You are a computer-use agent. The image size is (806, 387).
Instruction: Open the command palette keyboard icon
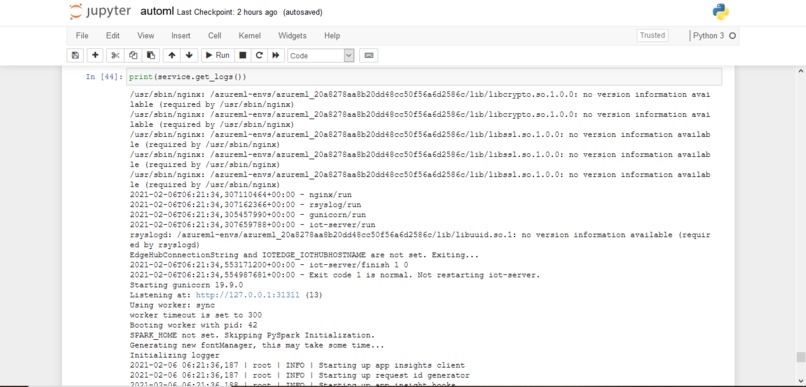pos(369,56)
